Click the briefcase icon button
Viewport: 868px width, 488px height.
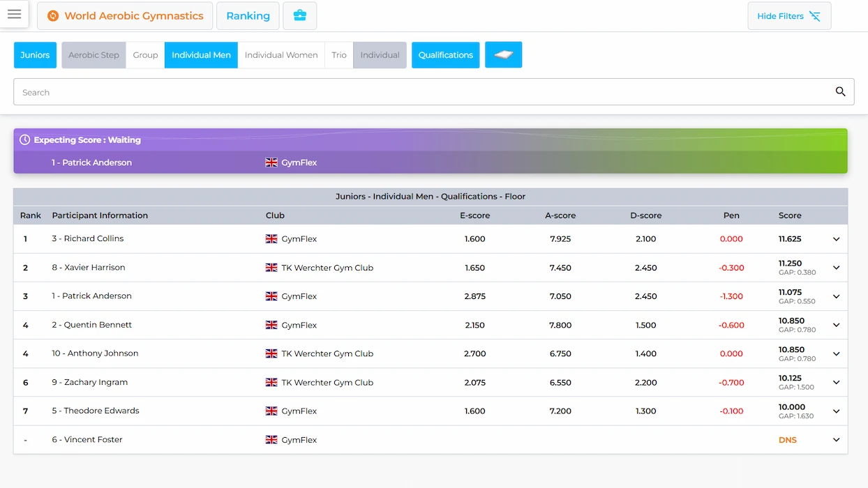[x=300, y=15]
